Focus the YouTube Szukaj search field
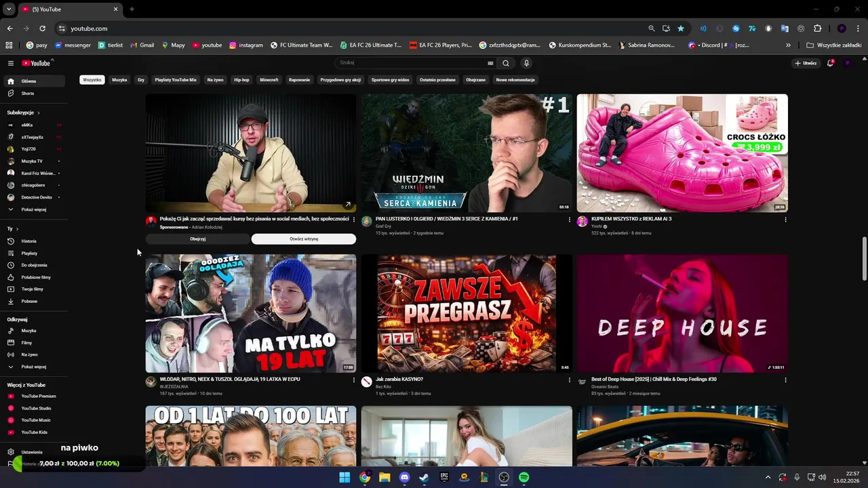This screenshot has width=868, height=488. point(416,63)
